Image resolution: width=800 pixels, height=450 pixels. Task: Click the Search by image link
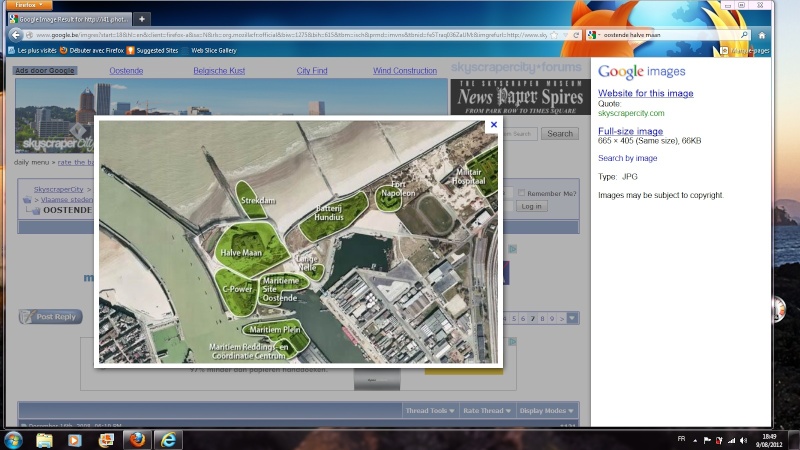[627, 158]
